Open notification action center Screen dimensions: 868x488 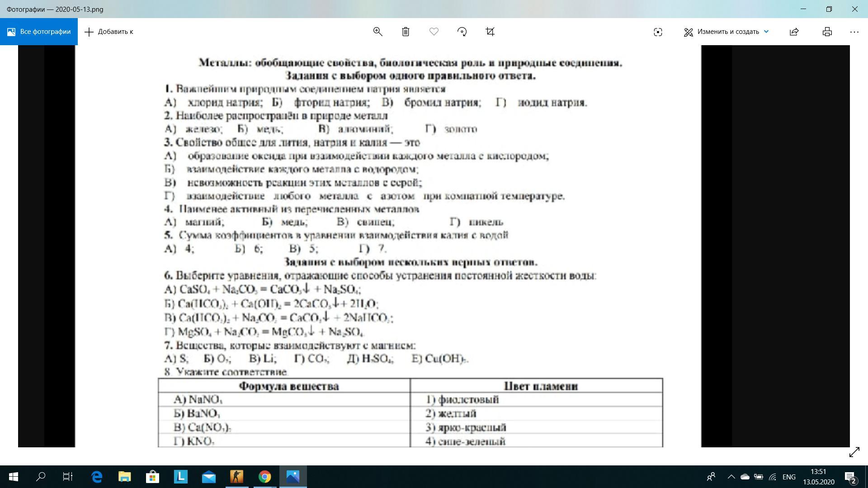tap(850, 477)
